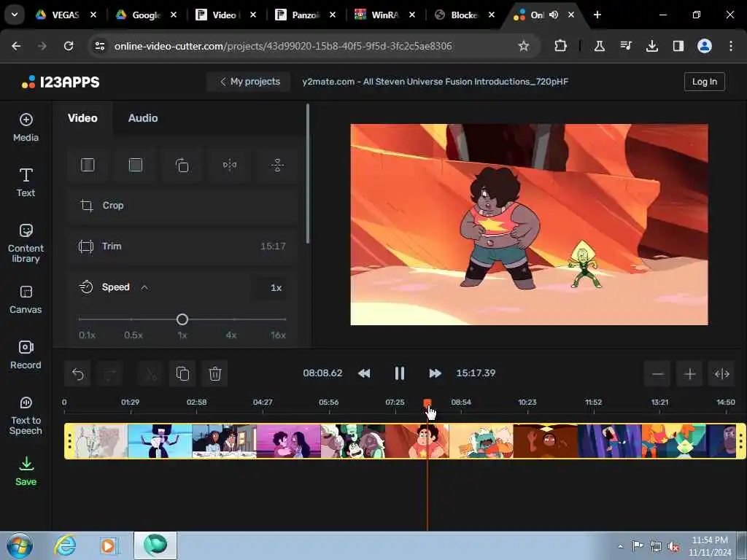Zoom in the timeline with plus
The height and width of the screenshot is (560, 747).
pyautogui.click(x=689, y=374)
